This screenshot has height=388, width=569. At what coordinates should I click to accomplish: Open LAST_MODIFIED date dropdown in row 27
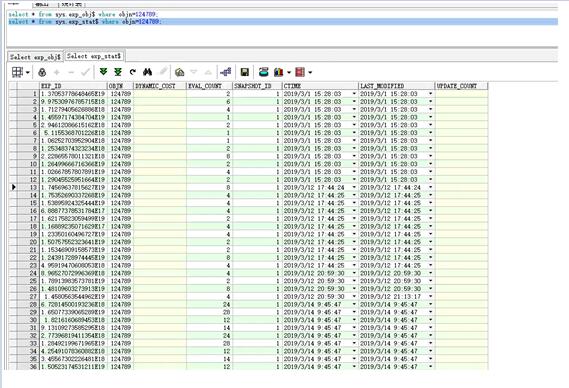431,297
